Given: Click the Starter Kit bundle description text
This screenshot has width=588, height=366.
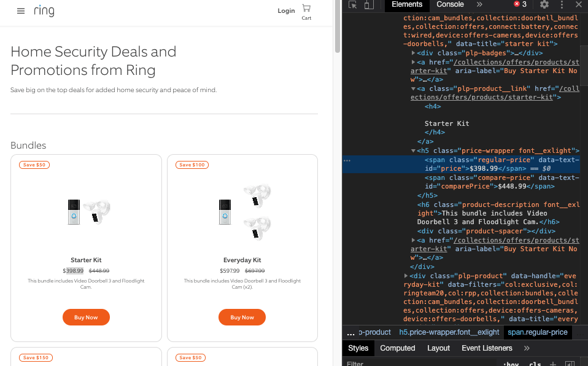Looking at the screenshot, I should point(86,284).
